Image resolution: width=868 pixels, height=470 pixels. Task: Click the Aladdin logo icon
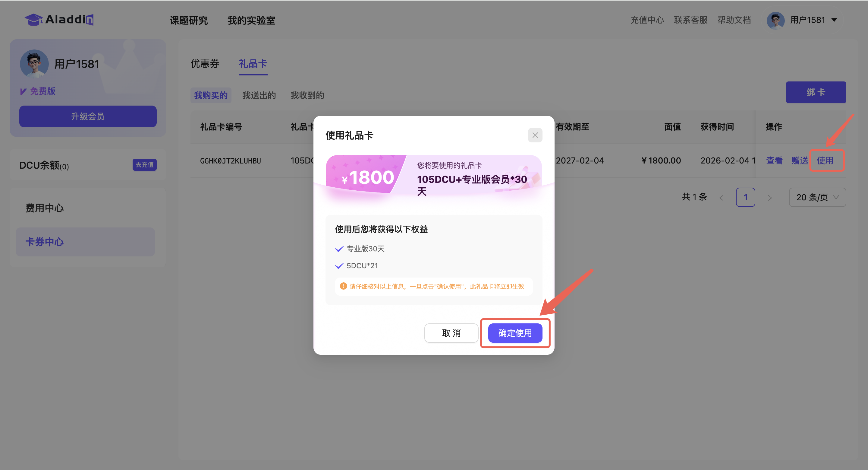tap(33, 20)
